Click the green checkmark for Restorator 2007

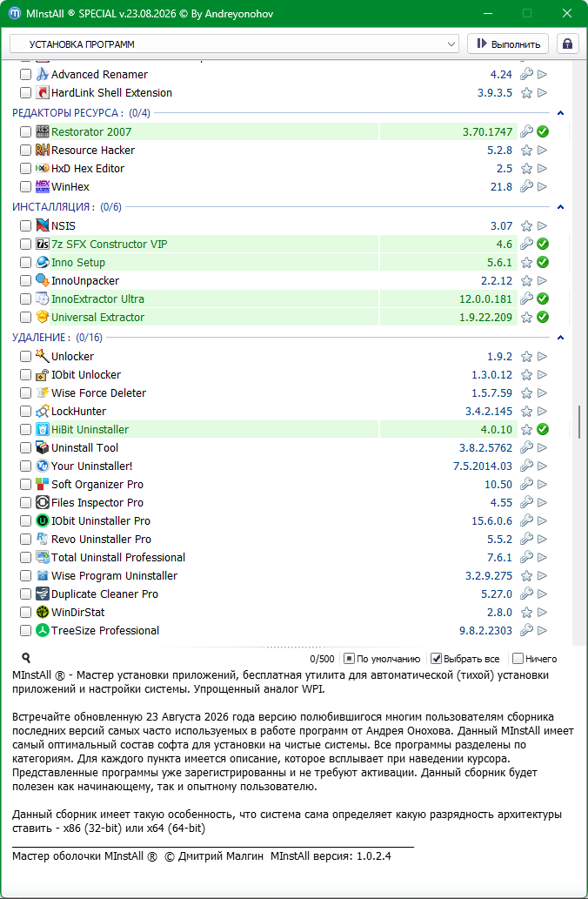click(543, 132)
